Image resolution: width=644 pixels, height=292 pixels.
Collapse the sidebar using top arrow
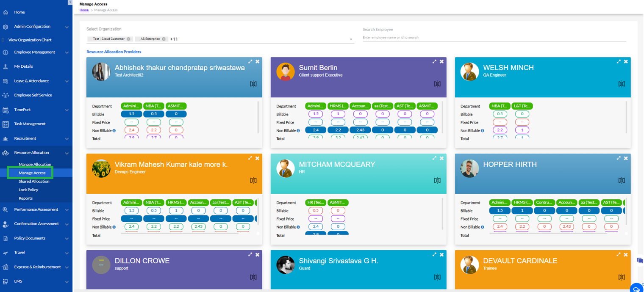pos(70,3)
